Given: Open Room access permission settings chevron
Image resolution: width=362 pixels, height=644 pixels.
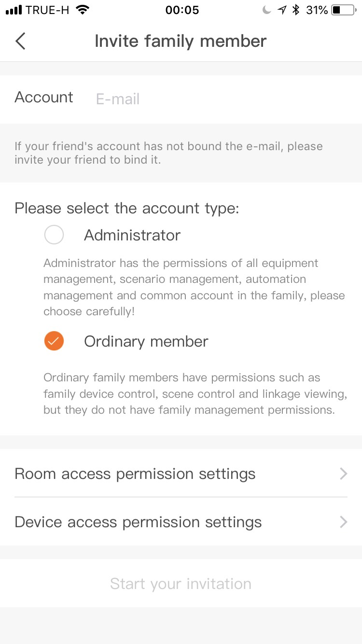Looking at the screenshot, I should click(x=343, y=474).
